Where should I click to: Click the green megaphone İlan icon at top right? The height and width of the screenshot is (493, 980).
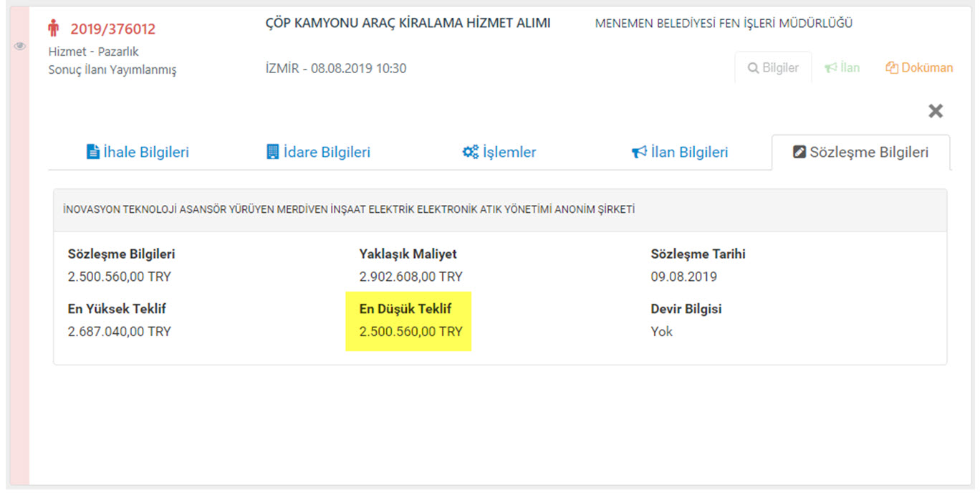830,68
